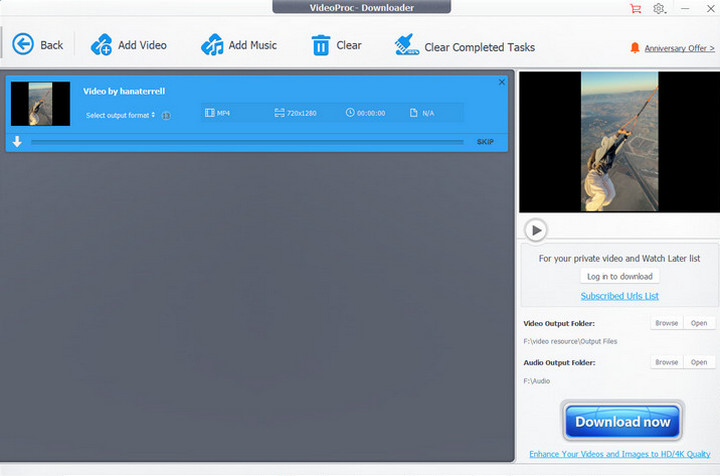Click the file size N/A icon
This screenshot has height=476, width=720.
coord(414,113)
